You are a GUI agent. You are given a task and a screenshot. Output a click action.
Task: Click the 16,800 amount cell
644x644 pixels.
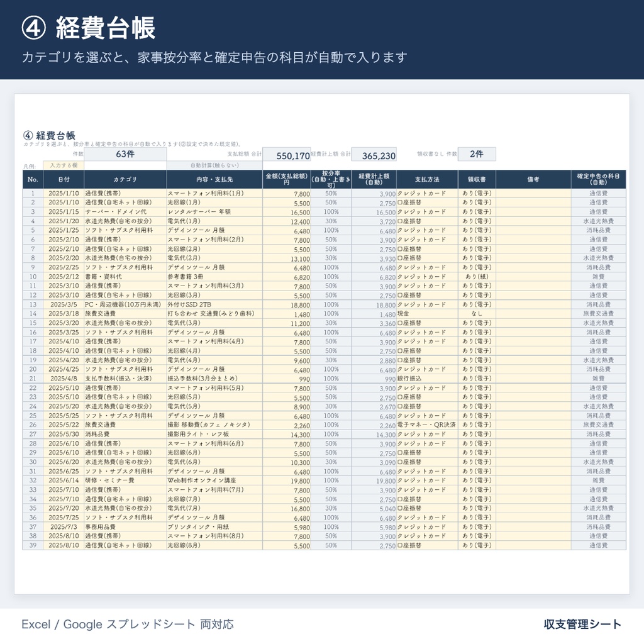(x=287, y=508)
